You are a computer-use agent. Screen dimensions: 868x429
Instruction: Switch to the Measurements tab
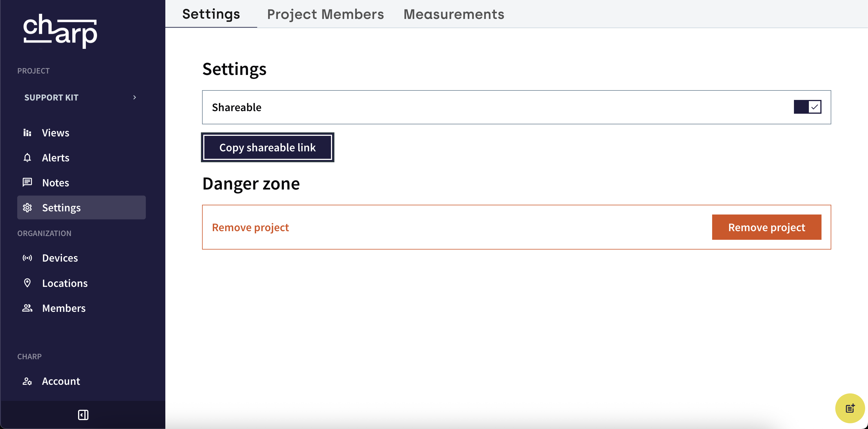[x=454, y=14]
